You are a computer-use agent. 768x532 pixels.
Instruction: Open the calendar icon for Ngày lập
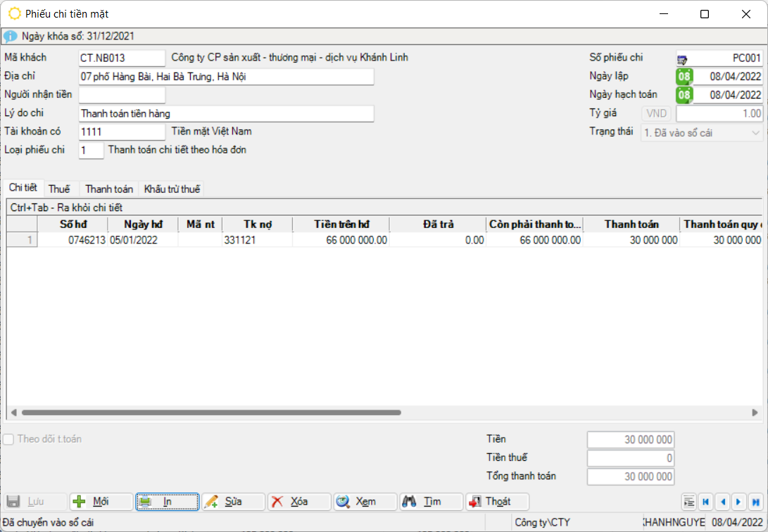[684, 77]
